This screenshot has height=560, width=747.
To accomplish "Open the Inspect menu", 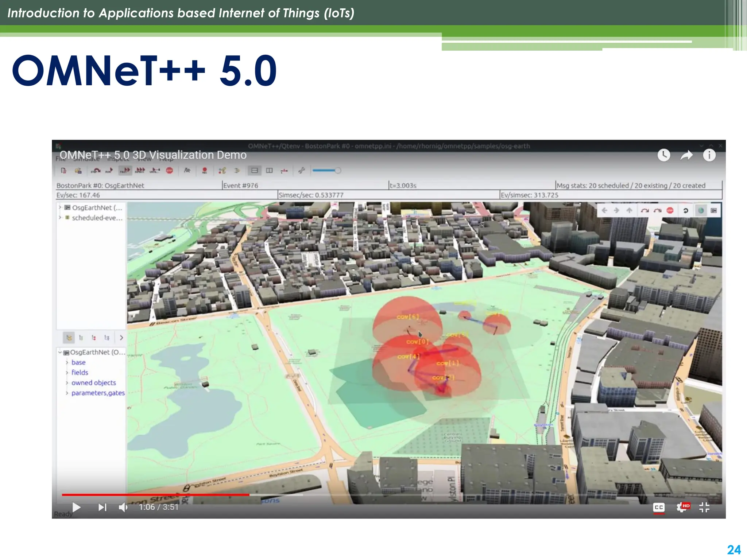I will tap(118, 159).
